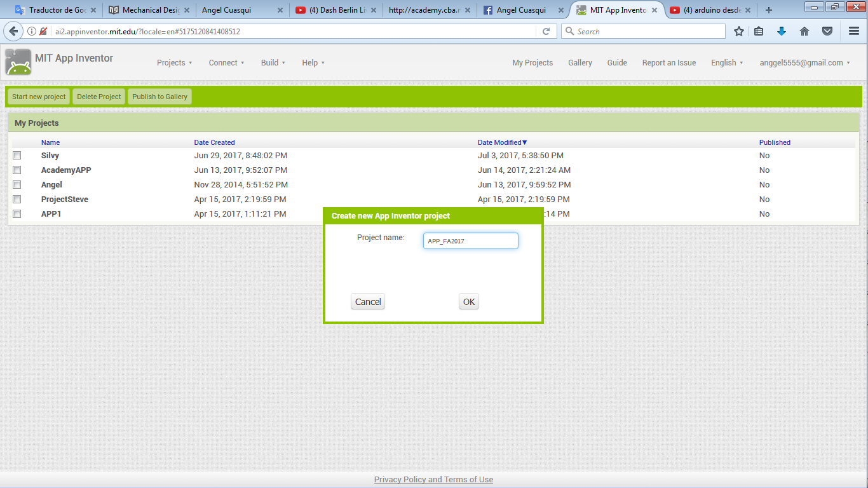Bookmark this page with the star icon
The height and width of the screenshot is (488, 868).
[x=738, y=31]
